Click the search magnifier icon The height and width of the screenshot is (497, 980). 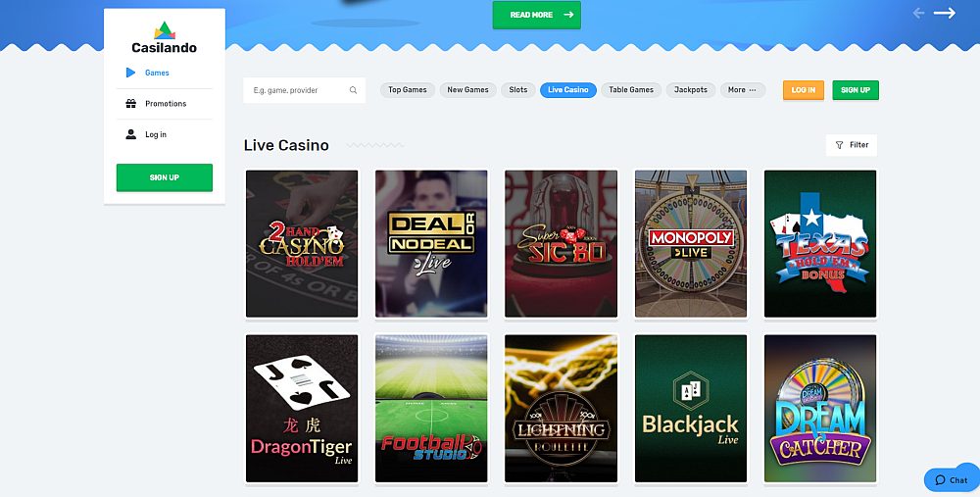(353, 90)
